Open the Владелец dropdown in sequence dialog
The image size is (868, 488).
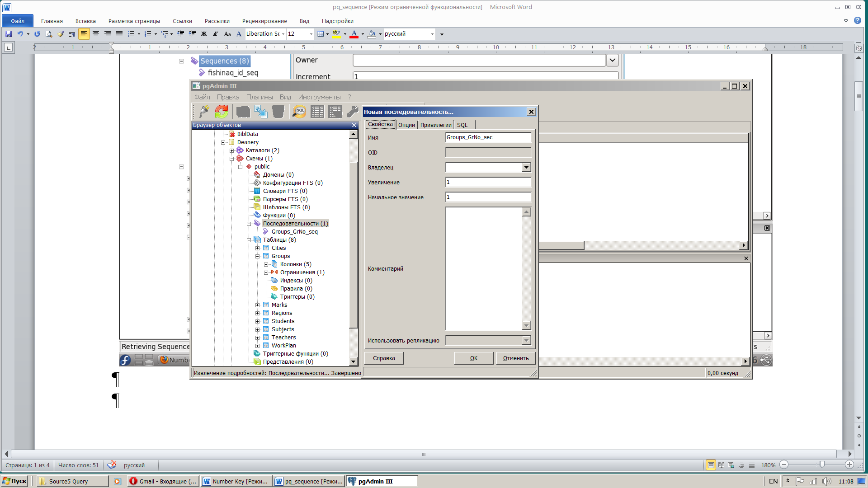pos(526,167)
